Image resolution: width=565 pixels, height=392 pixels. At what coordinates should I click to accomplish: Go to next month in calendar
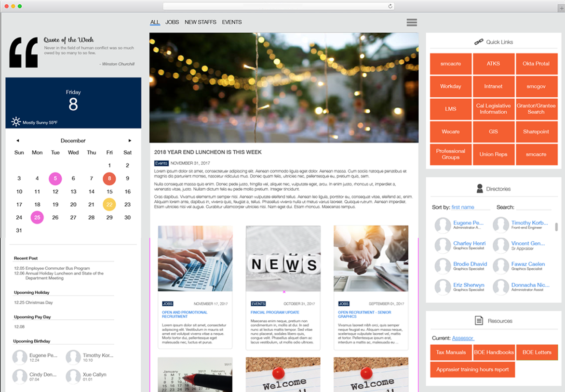coord(130,141)
